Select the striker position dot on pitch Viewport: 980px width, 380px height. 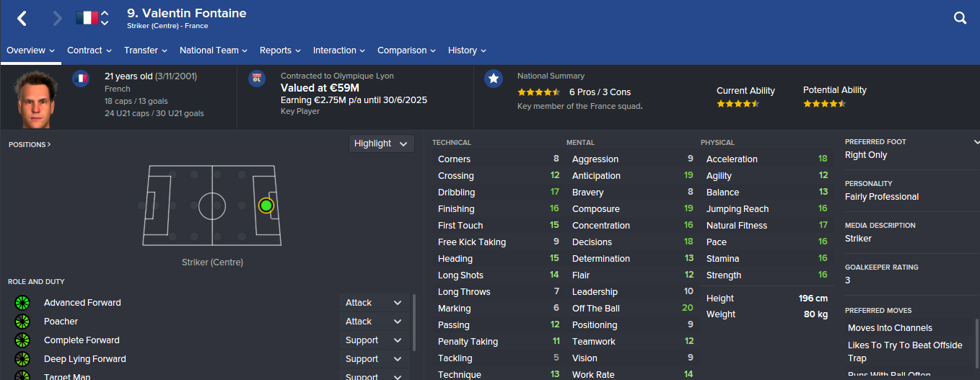pos(266,206)
